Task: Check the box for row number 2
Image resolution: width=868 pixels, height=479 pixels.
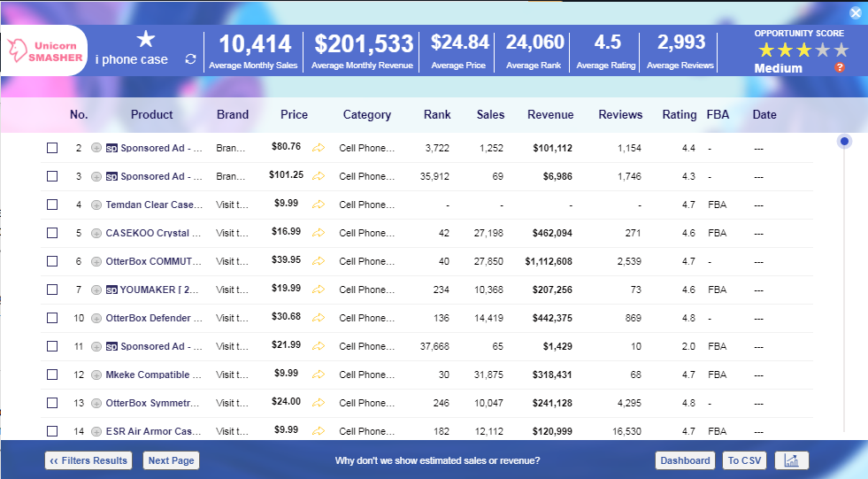Action: click(x=52, y=148)
